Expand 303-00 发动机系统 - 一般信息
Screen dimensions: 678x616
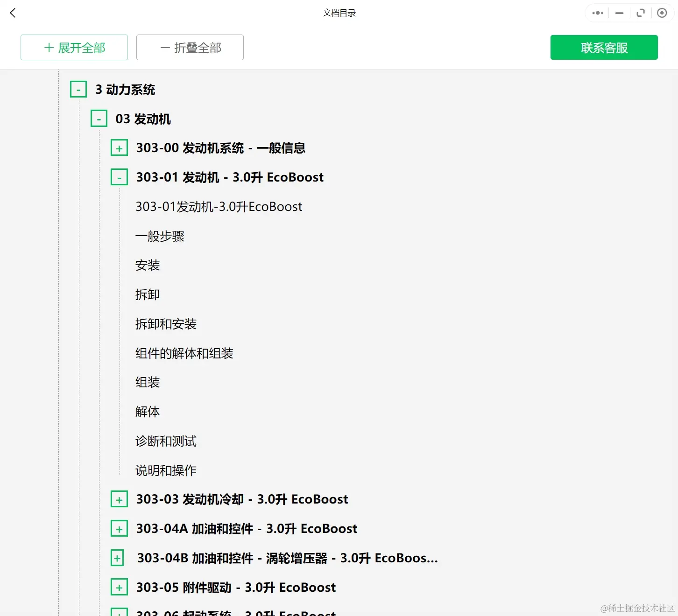119,147
